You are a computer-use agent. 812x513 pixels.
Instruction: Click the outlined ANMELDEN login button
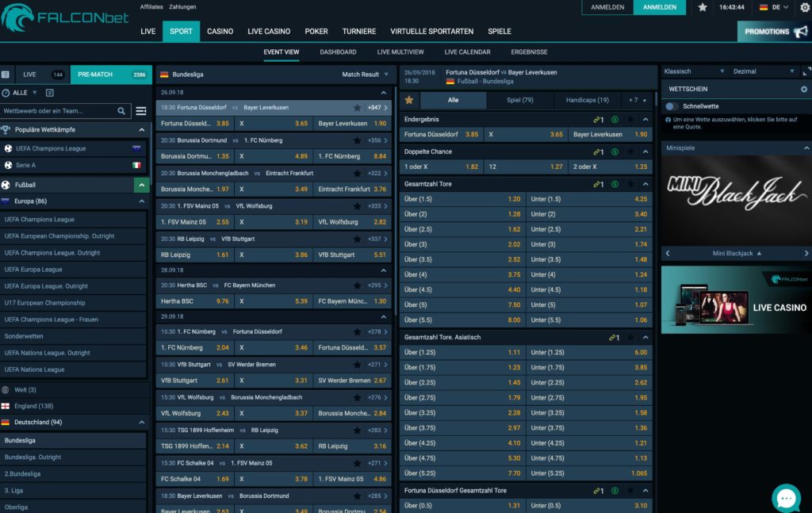pyautogui.click(x=607, y=7)
